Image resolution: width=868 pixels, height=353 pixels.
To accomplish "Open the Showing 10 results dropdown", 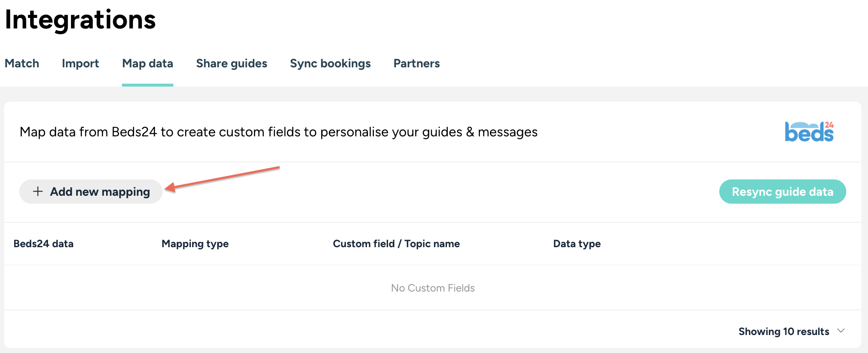I will [x=784, y=331].
